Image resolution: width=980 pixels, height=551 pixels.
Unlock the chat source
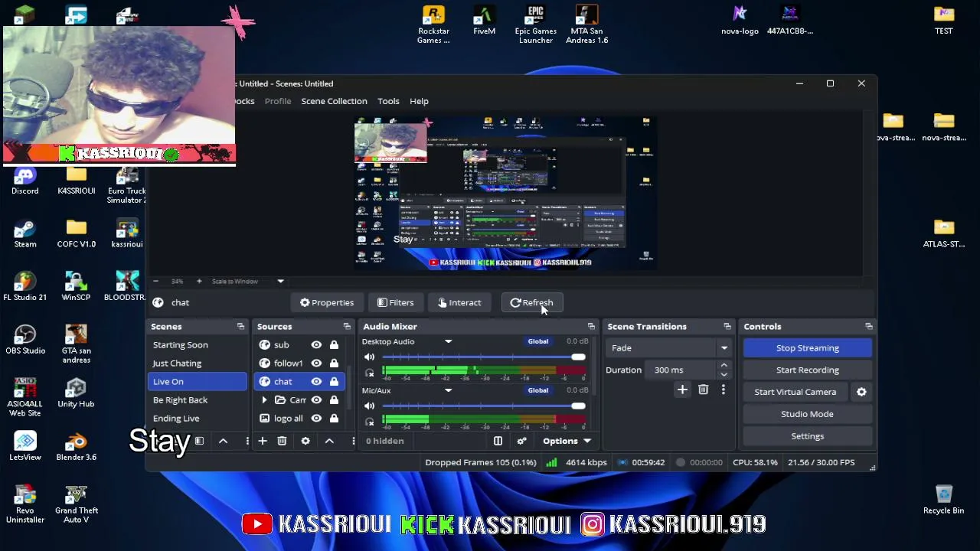coord(334,382)
